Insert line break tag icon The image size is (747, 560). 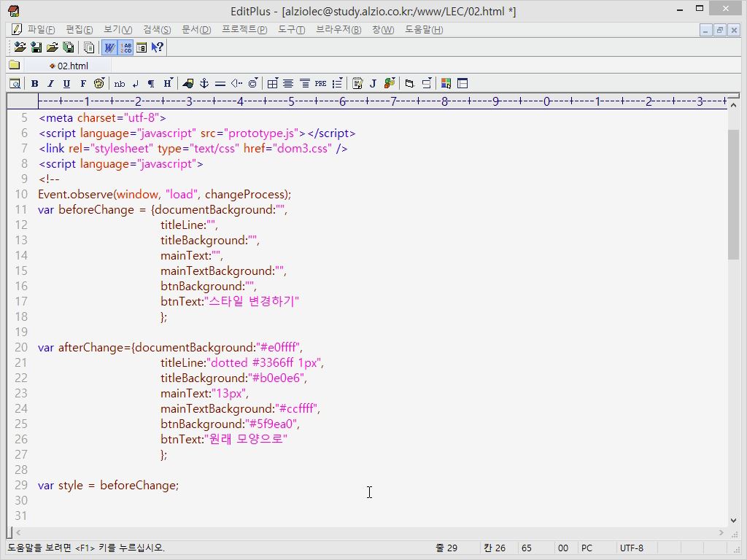(135, 84)
